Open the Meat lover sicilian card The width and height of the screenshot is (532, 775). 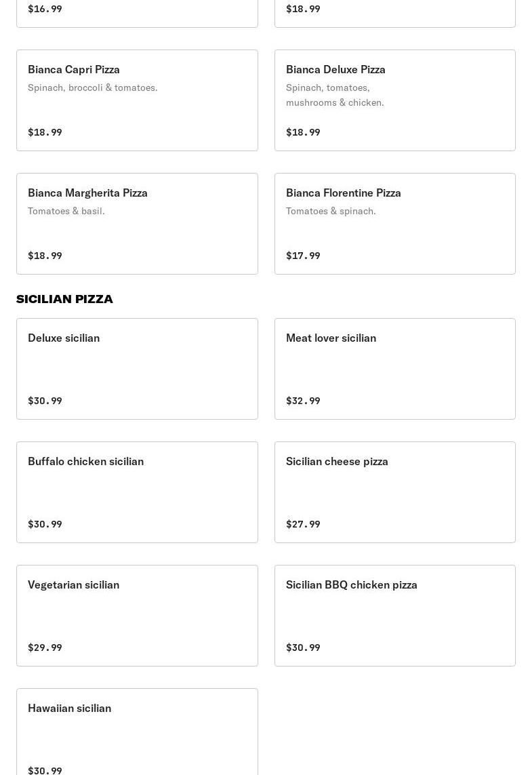tap(394, 369)
